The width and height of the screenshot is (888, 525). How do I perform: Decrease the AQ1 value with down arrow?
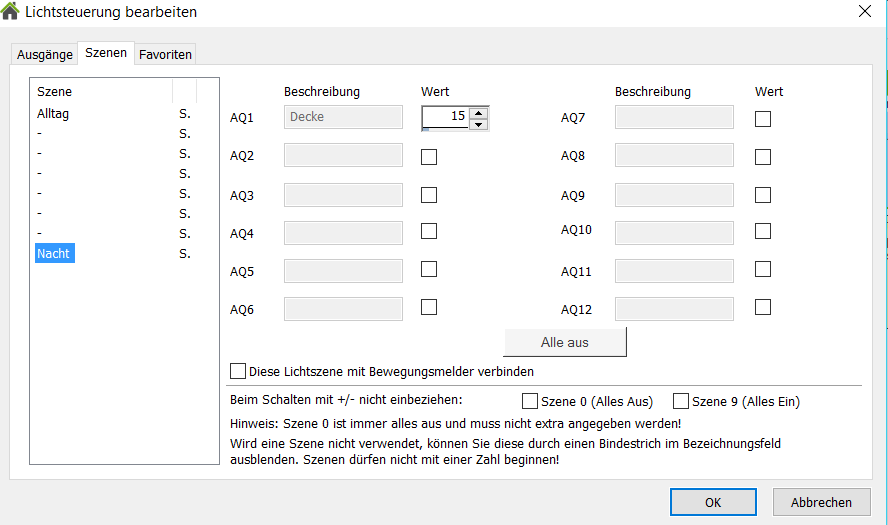(478, 124)
